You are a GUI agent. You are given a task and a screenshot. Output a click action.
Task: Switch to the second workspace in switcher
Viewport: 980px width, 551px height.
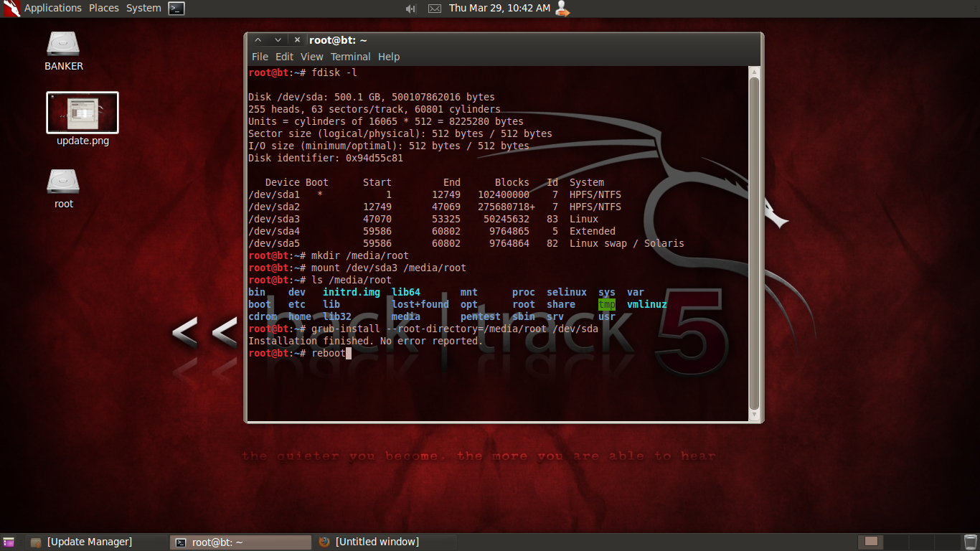tap(897, 542)
